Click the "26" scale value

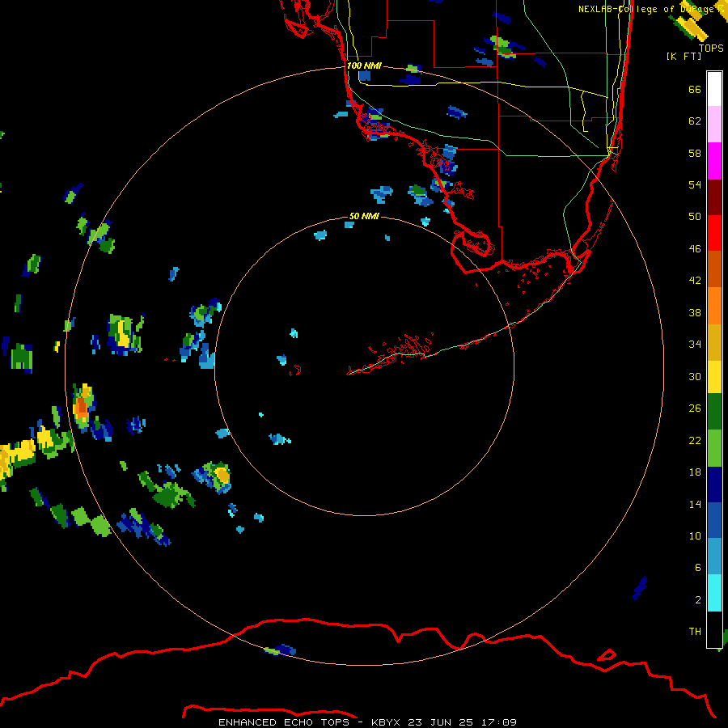pyautogui.click(x=695, y=408)
